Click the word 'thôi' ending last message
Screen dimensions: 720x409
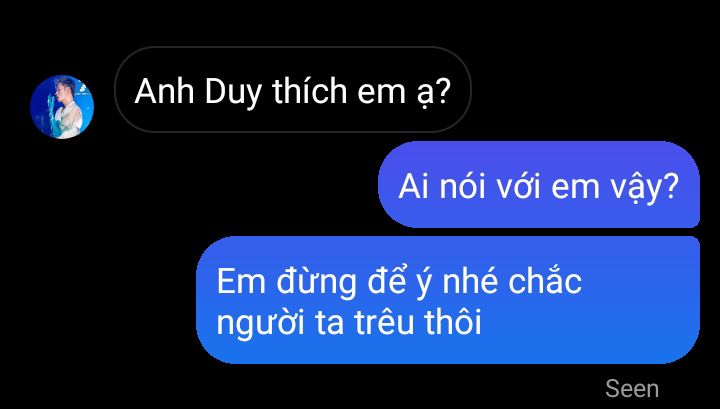point(452,320)
